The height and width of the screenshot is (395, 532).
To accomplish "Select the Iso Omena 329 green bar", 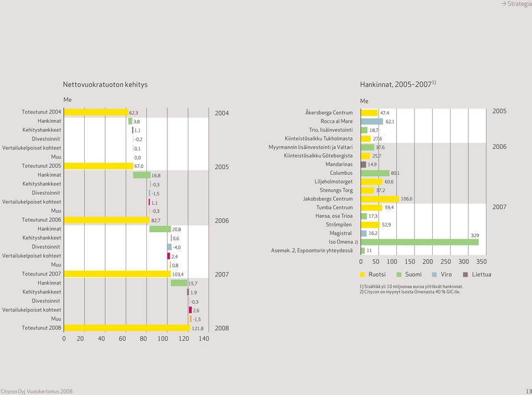I will (x=420, y=242).
